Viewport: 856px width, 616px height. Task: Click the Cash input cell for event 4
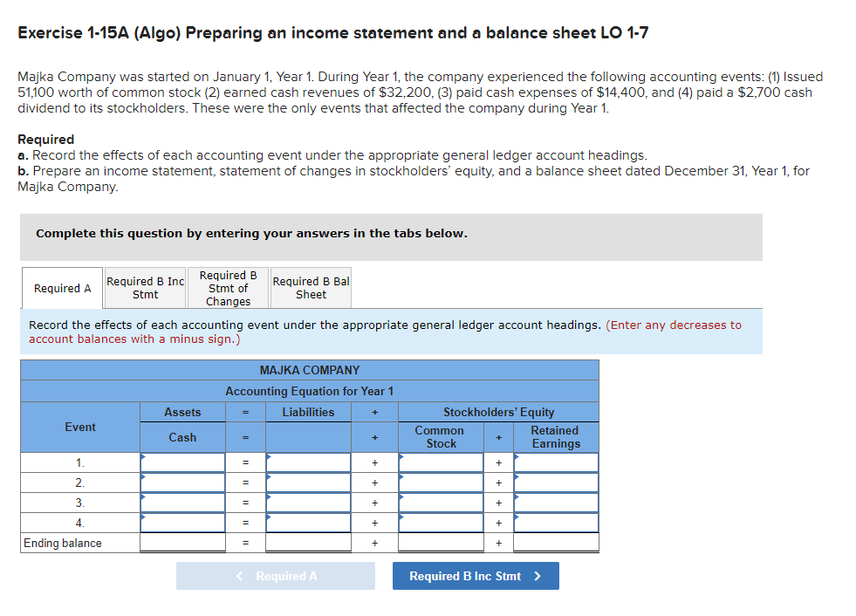click(181, 523)
